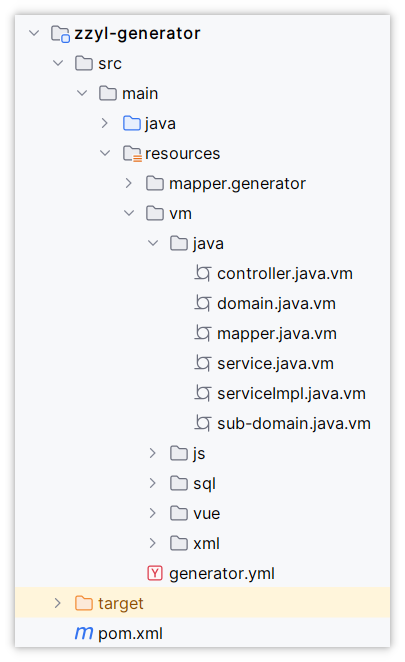Click the main folder icon
The image size is (405, 662).
pos(108,93)
